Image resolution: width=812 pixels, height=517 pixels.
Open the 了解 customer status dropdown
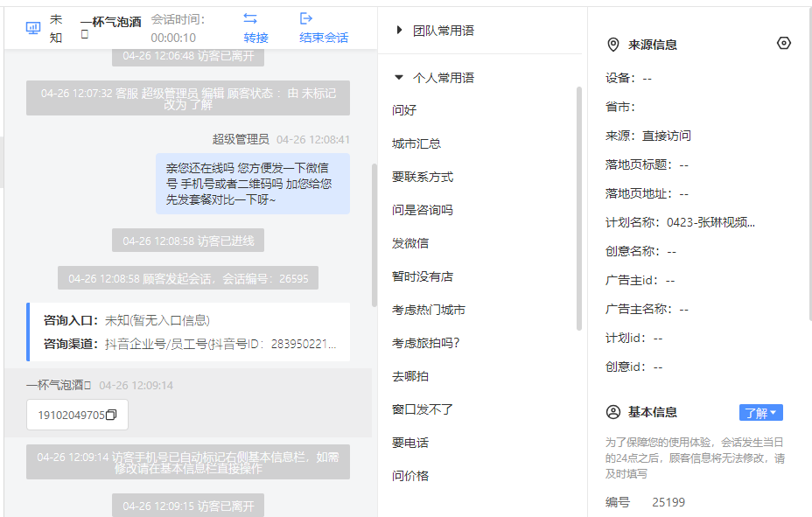coord(760,413)
